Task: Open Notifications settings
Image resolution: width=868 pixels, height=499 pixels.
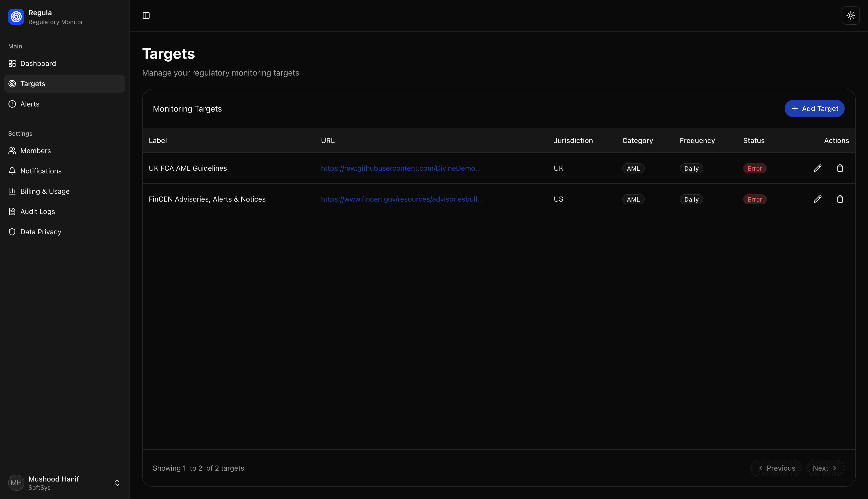Action: point(41,171)
